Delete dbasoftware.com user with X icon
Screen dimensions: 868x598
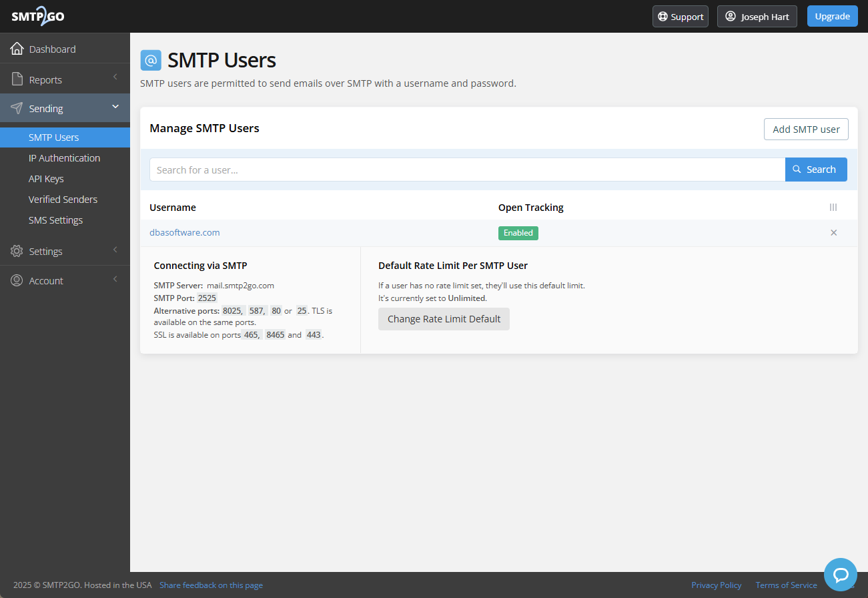click(x=833, y=233)
